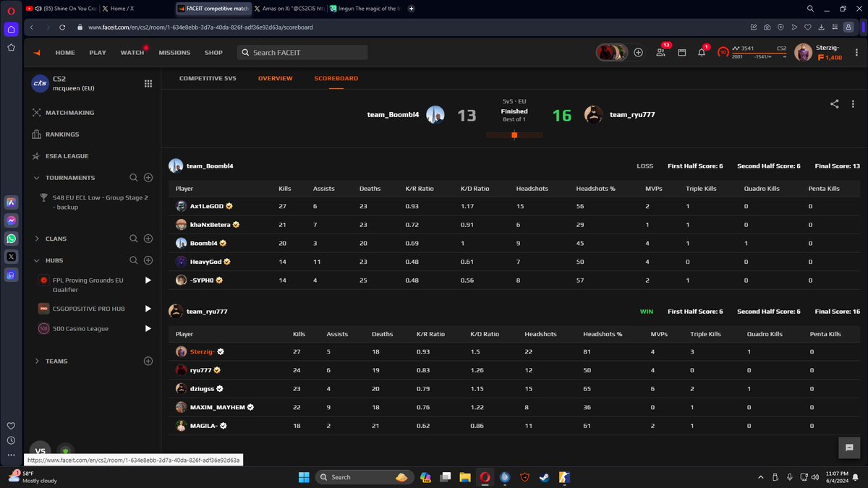Expand the Tournaments section
Screen dimensions: 868x488
pos(37,178)
